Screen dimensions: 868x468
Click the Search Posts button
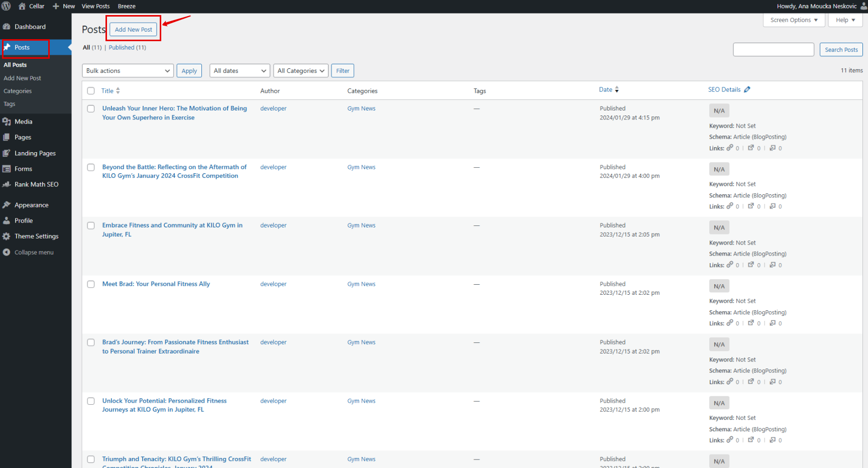[x=841, y=50]
